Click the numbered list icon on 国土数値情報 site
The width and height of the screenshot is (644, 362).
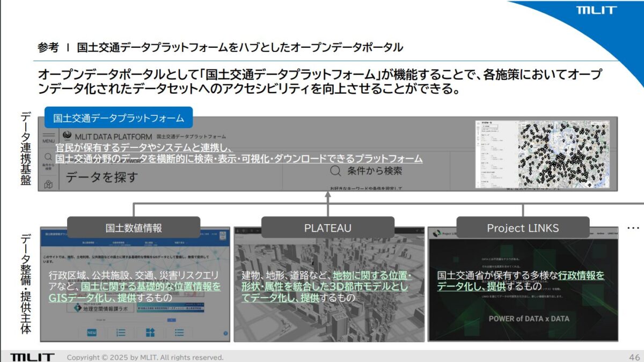coord(121,333)
